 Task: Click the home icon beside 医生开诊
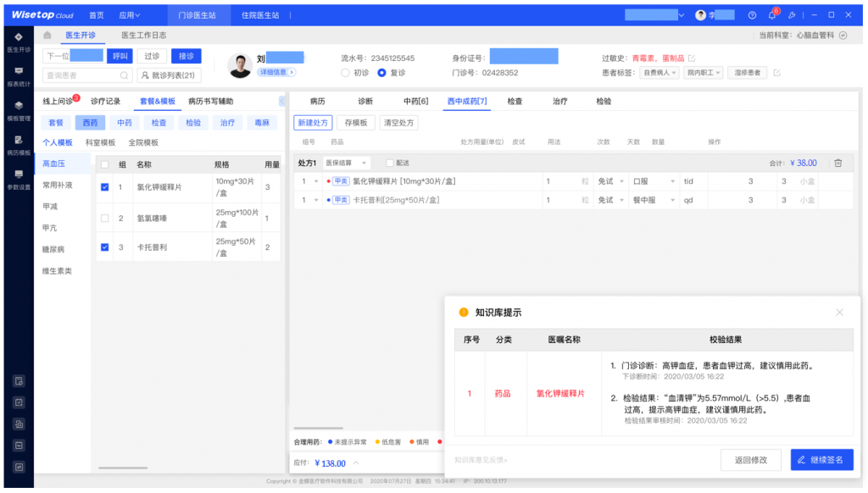pyautogui.click(x=47, y=35)
